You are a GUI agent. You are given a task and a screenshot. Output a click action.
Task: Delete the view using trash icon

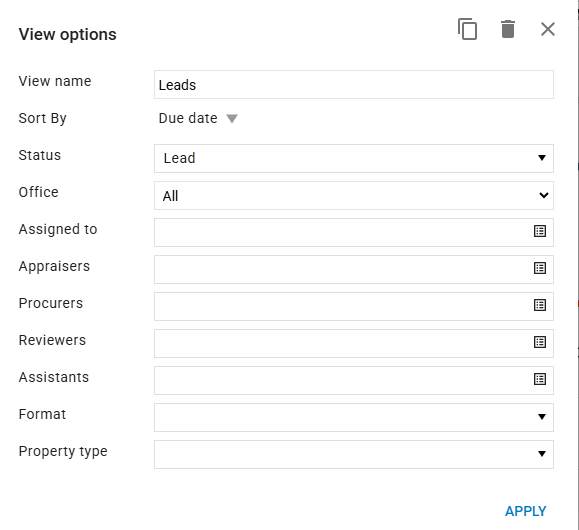click(508, 29)
